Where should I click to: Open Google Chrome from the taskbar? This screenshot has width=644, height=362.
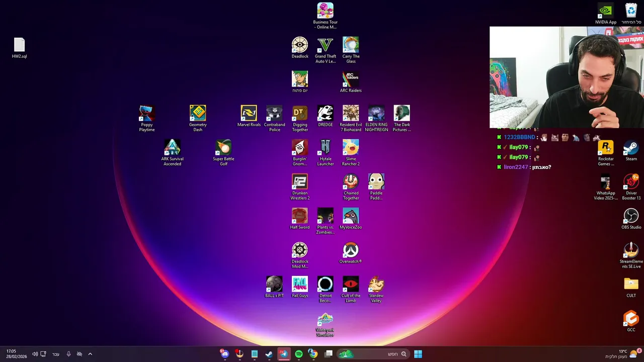point(313,354)
